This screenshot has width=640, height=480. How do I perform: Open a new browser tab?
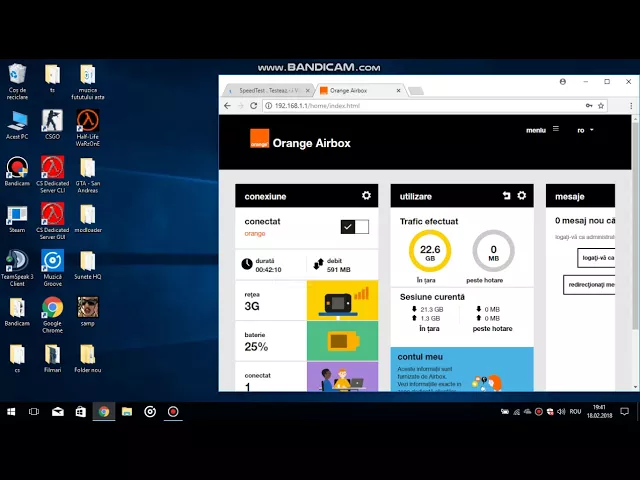point(416,91)
